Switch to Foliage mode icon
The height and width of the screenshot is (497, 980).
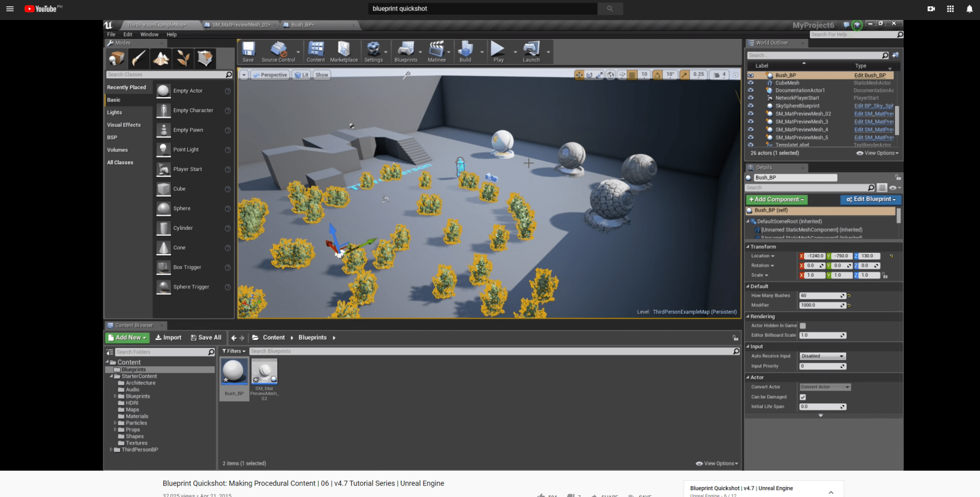pyautogui.click(x=183, y=58)
